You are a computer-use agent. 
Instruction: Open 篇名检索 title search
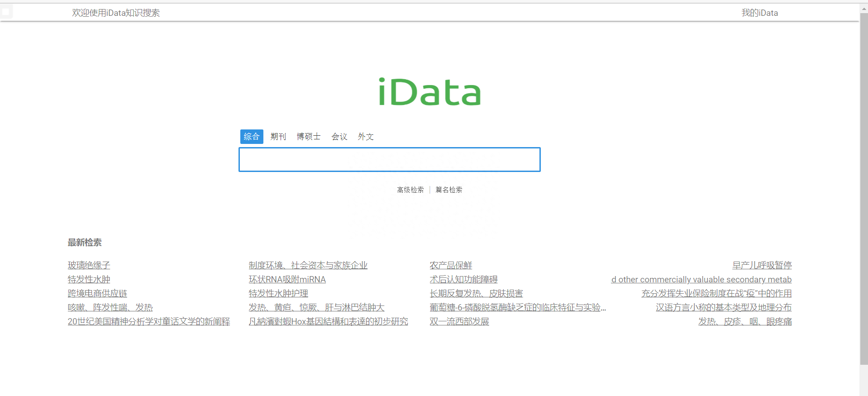[x=449, y=190]
